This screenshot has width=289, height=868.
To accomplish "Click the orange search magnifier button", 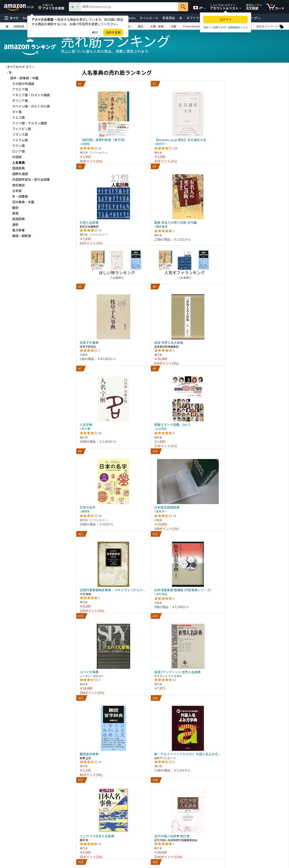I will tap(183, 7).
